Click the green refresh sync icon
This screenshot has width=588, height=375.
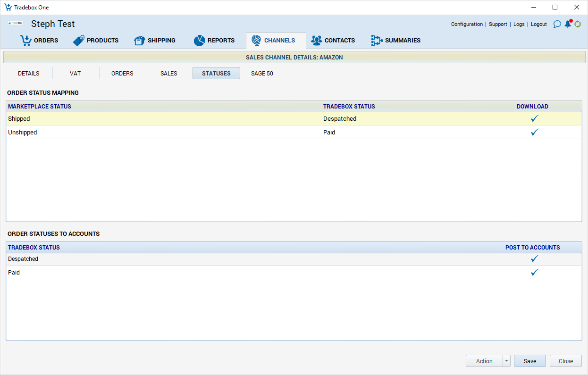[x=578, y=24]
